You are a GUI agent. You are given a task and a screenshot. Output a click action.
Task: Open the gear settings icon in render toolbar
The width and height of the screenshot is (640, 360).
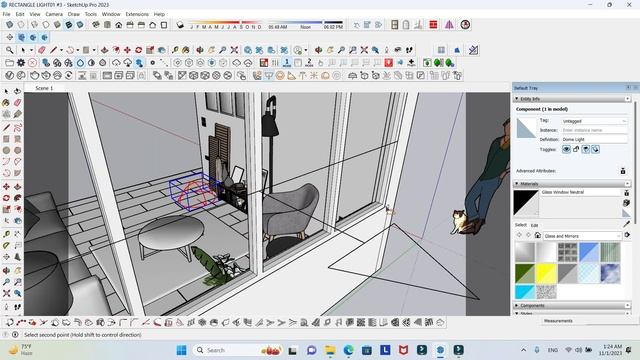click(21, 63)
